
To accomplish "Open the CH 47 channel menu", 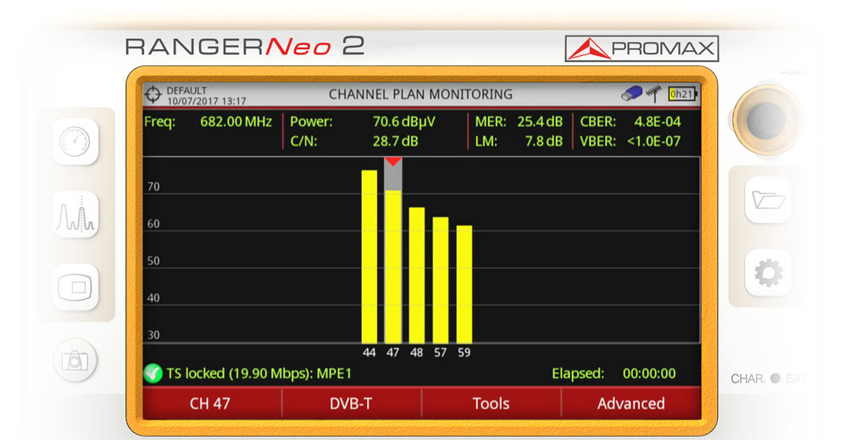I will [x=212, y=404].
